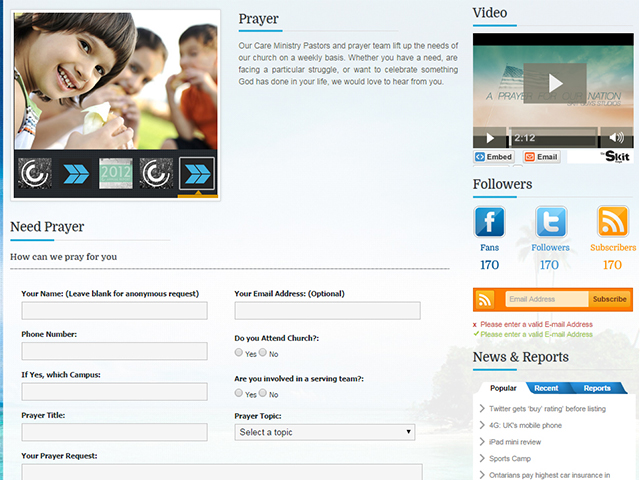The image size is (640, 480).
Task: Select first circular-logo thumbnail in gallery
Action: (x=35, y=173)
